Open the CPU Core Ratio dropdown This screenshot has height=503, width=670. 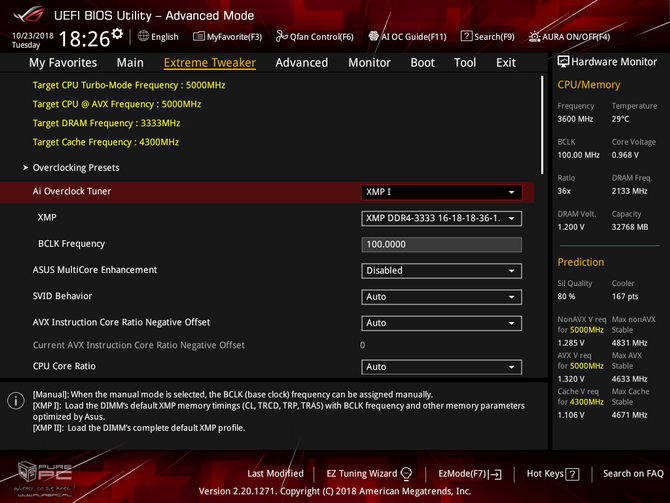tap(441, 367)
